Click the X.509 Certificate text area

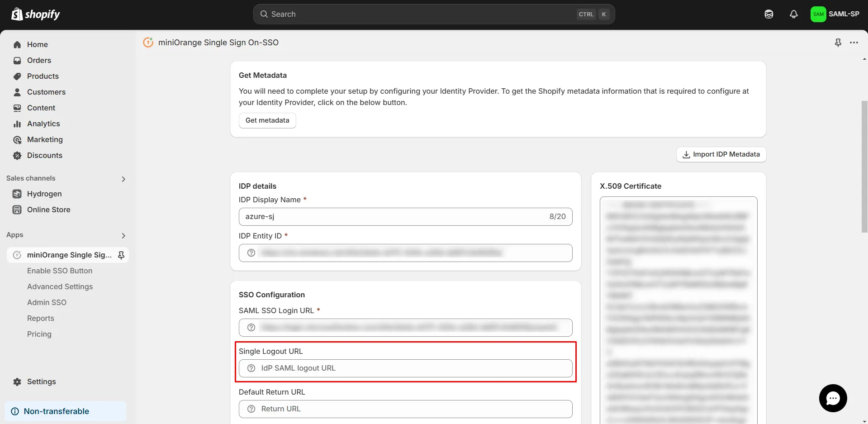[678, 310]
